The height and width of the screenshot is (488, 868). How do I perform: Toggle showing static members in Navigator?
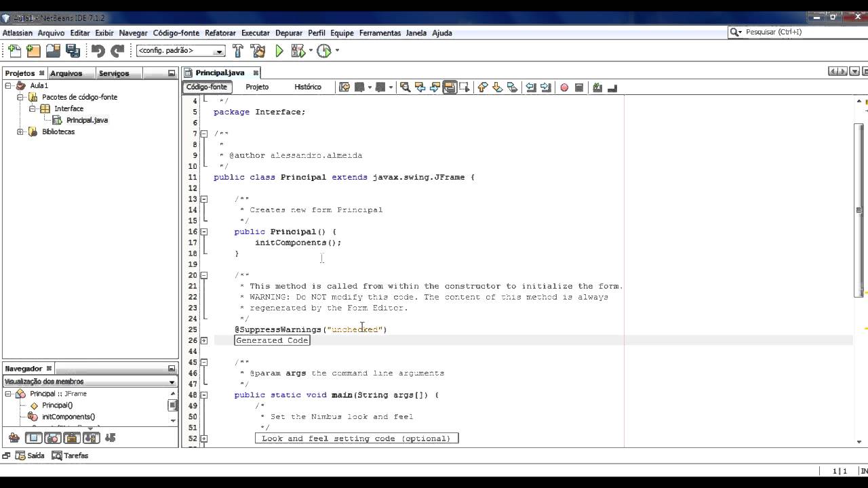pyautogui.click(x=71, y=437)
